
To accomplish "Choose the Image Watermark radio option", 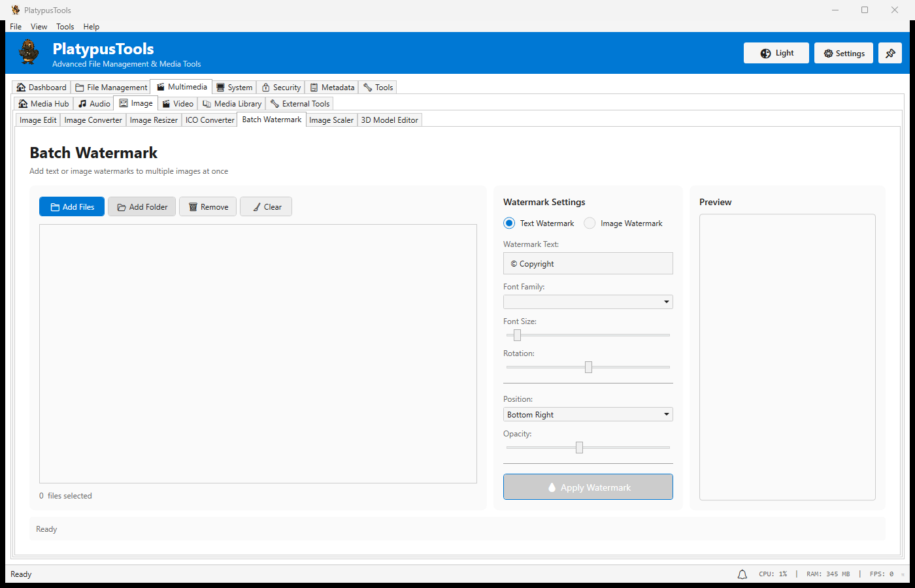I will 590,223.
